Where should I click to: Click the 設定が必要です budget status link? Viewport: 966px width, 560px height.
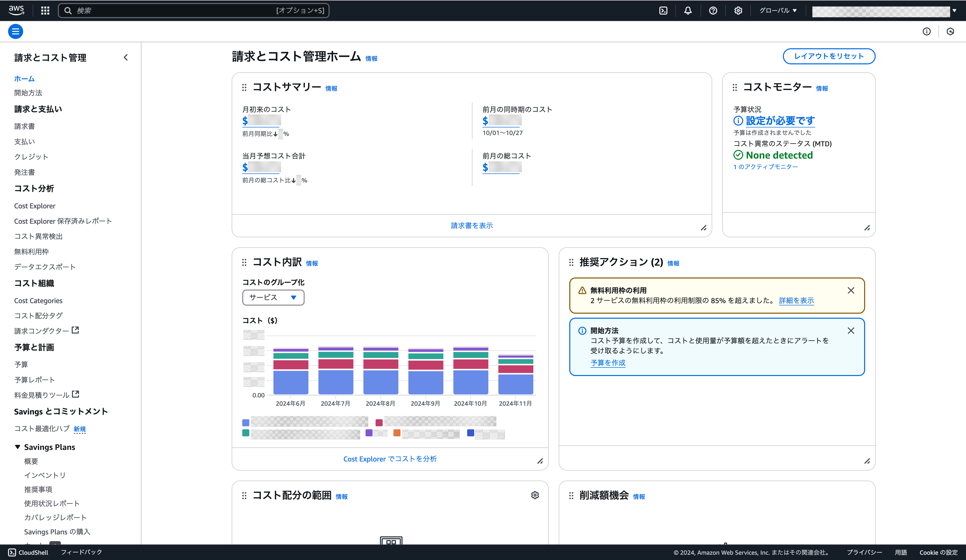pyautogui.click(x=780, y=121)
